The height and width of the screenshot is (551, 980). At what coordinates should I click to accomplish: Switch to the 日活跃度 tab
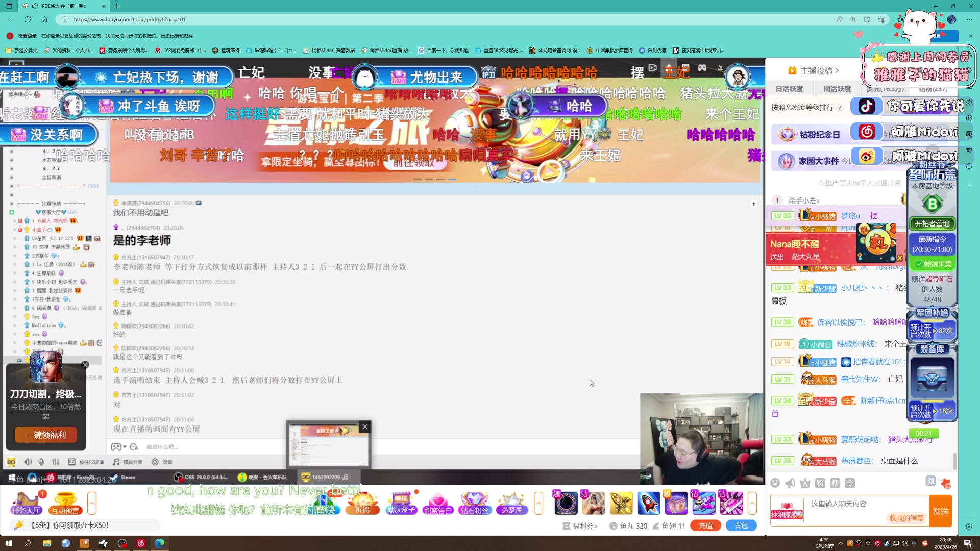pos(789,88)
